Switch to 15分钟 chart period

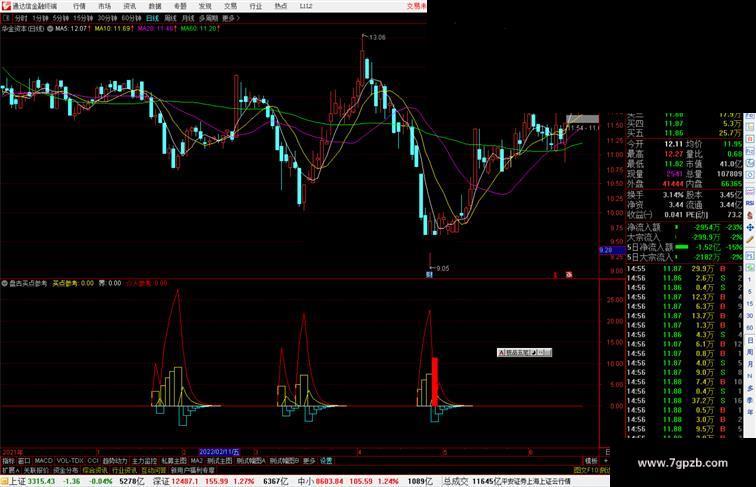[x=83, y=18]
